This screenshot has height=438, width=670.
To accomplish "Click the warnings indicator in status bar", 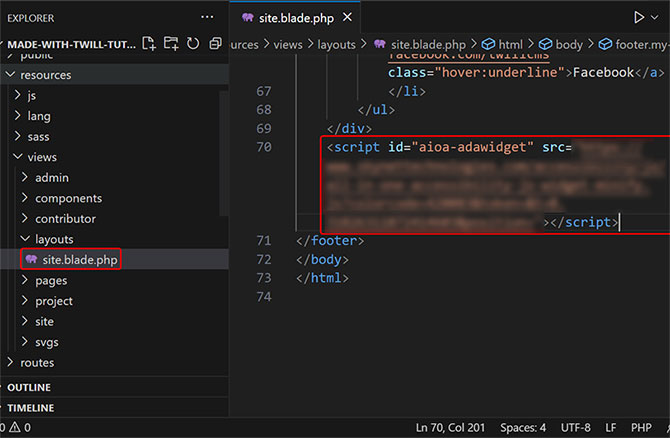I will click(x=22, y=428).
